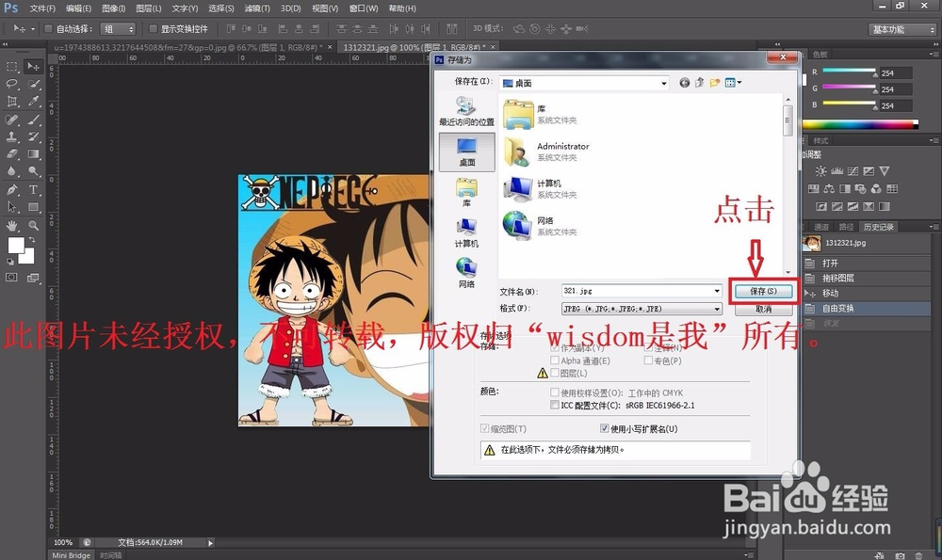Select the History Brush tool
This screenshot has height=560, width=942.
pos(33,136)
